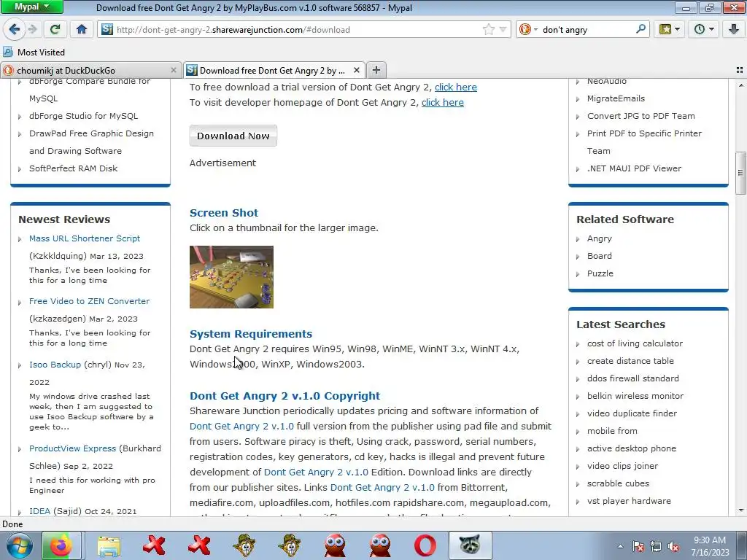Viewport: 747px width, 560px height.
Task: Open the bookmarks menu button
Action: click(x=670, y=29)
